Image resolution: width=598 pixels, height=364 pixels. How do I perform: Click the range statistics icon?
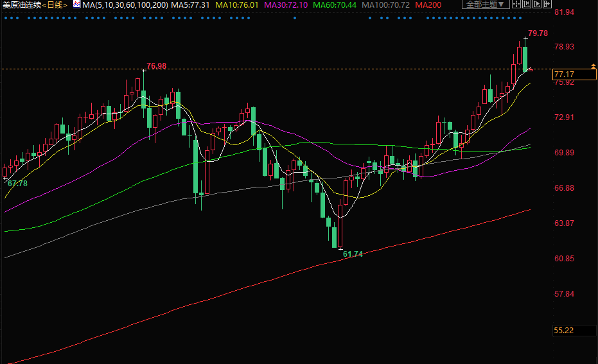coord(527,4)
